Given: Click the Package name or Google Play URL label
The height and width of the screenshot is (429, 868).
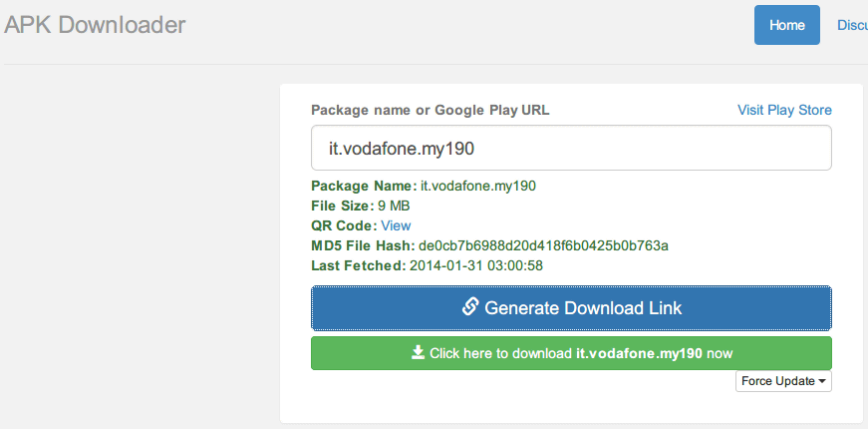Looking at the screenshot, I should 431,110.
